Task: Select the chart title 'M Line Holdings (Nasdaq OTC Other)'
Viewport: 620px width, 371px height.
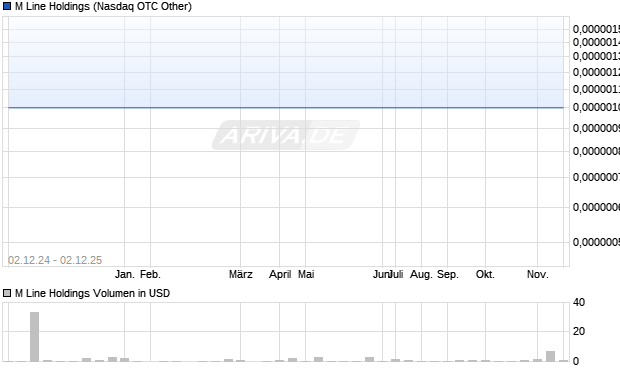Action: [x=103, y=6]
